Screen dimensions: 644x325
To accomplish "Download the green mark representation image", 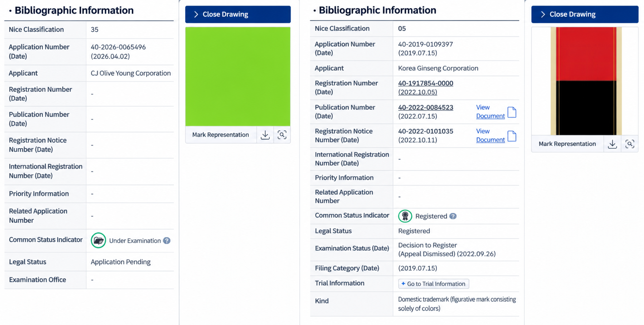I will (265, 135).
